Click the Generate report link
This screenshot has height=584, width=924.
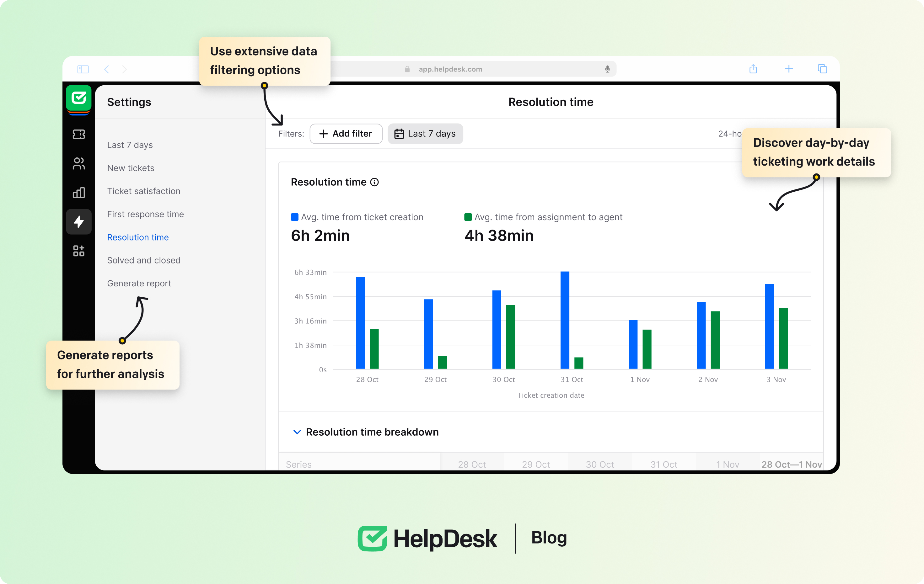139,283
